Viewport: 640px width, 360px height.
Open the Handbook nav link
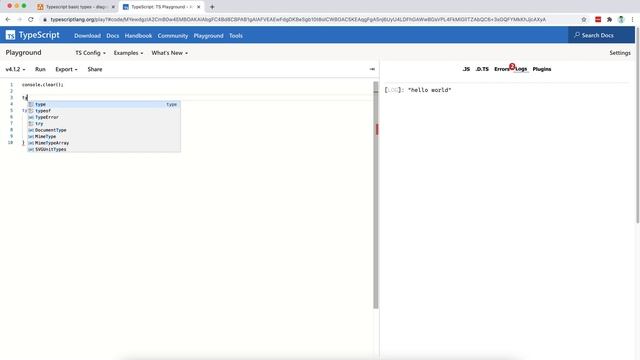(x=138, y=36)
